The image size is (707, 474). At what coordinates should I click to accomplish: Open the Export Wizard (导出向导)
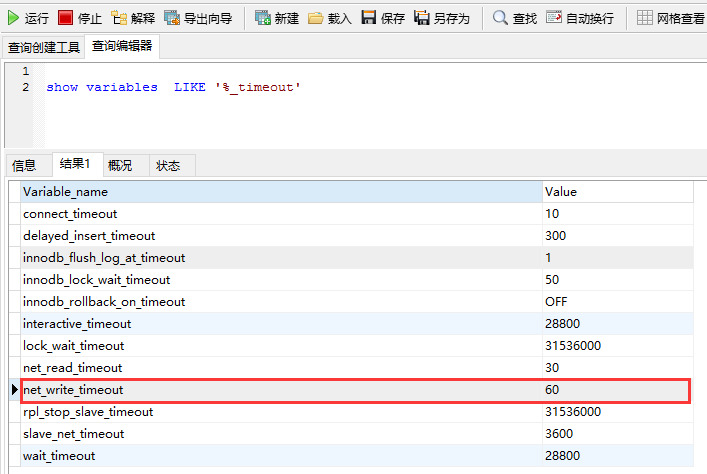(172, 17)
